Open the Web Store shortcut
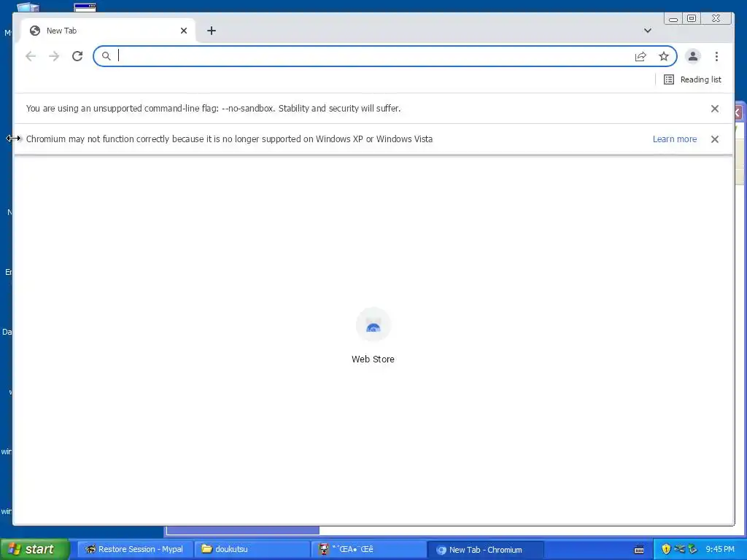The height and width of the screenshot is (560, 747). [x=373, y=335]
